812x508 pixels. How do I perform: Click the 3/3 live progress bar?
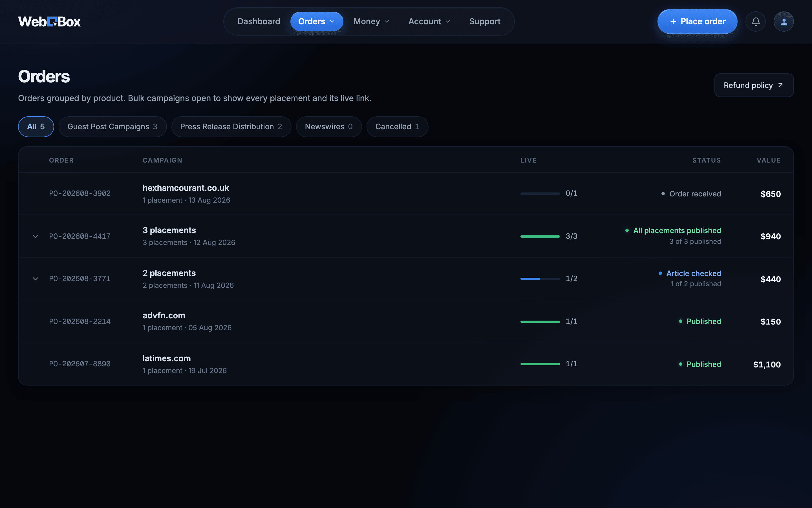click(x=540, y=237)
